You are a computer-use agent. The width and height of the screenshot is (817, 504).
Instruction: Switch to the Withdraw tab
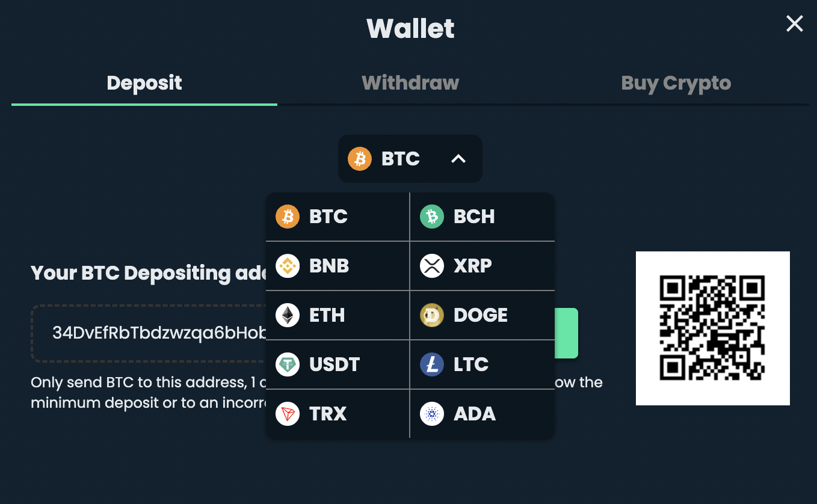click(x=410, y=83)
